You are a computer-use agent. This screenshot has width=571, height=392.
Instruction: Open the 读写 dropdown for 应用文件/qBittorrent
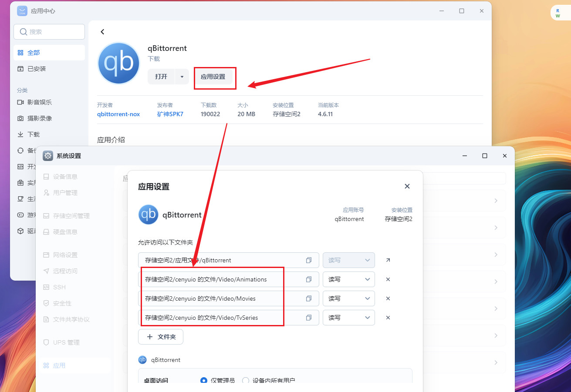[x=348, y=260]
